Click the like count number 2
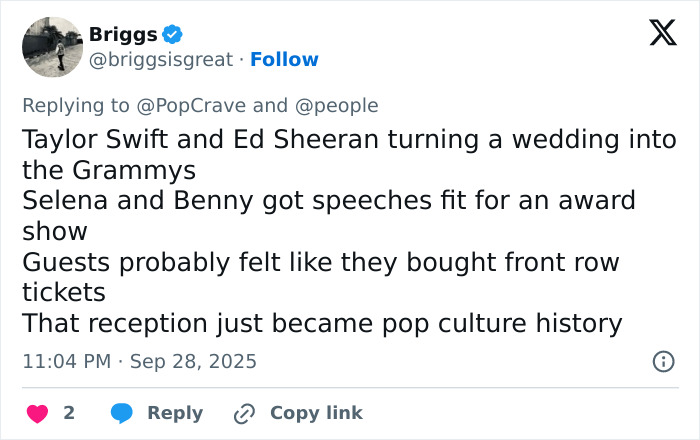This screenshot has height=440, width=700. click(69, 413)
